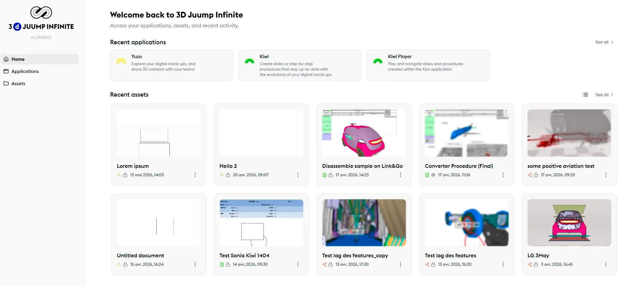Viewport: 644px width, 286px height.
Task: Open options menu for LG 3May
Action: coord(606,264)
